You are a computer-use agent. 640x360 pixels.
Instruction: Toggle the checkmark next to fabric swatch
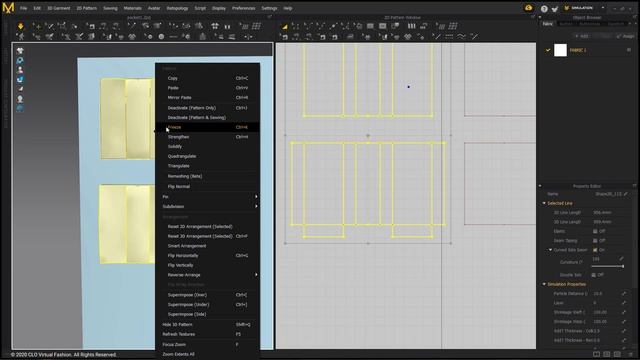(548, 50)
